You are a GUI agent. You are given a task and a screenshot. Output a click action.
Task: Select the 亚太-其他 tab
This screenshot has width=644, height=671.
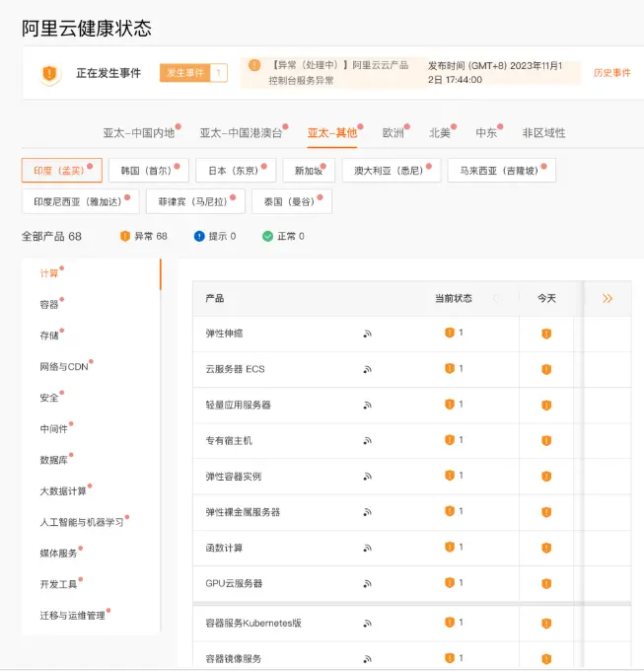coord(332,133)
